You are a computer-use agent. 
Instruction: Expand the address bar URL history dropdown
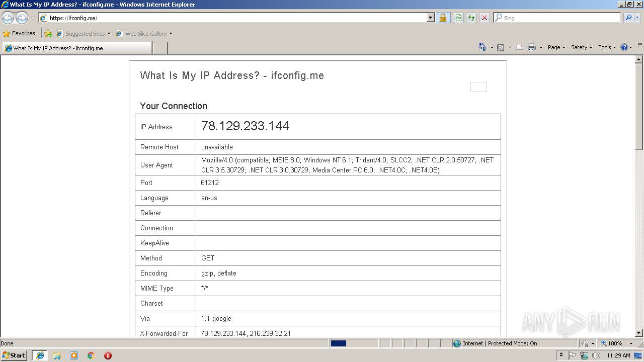coord(430,18)
